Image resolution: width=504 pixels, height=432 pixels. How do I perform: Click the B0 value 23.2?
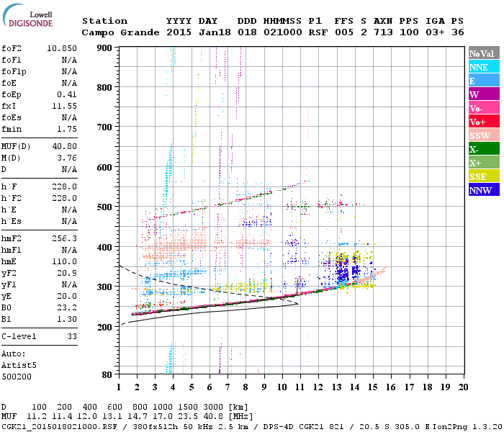(67, 307)
